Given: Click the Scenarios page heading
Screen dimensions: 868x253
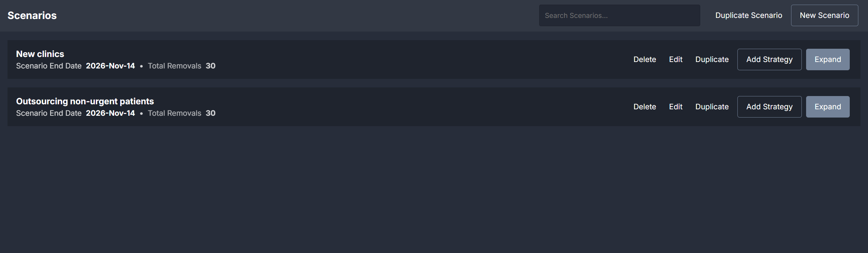Looking at the screenshot, I should coord(32,15).
